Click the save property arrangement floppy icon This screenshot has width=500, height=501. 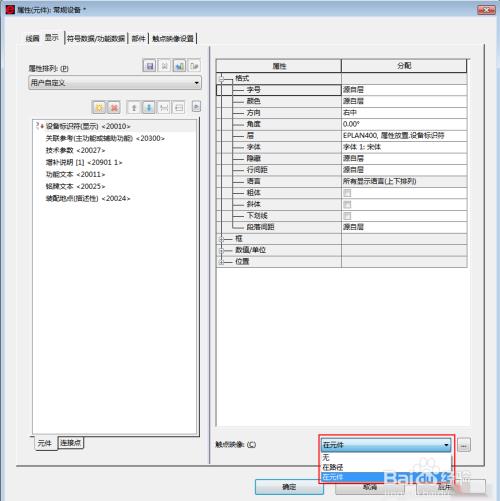149,66
